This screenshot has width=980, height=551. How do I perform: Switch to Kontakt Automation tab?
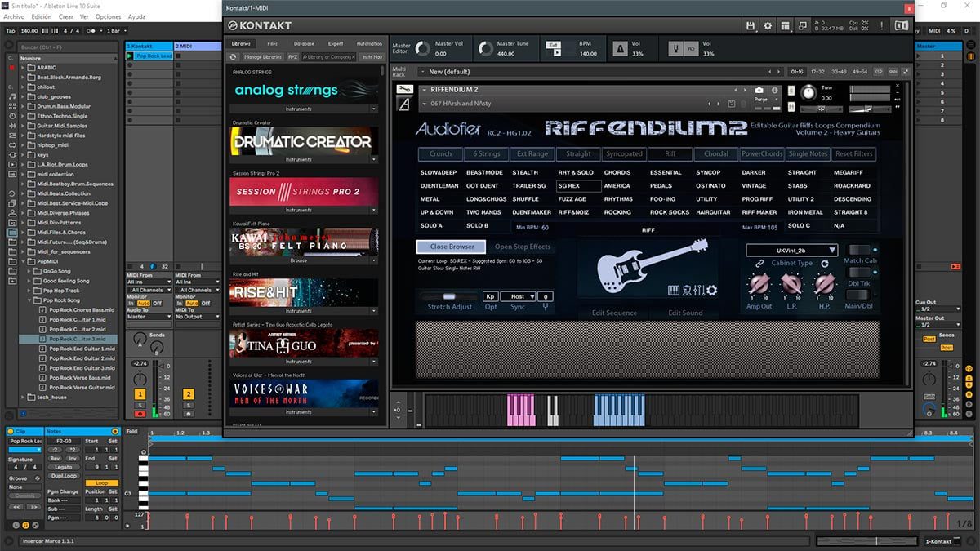coord(369,43)
